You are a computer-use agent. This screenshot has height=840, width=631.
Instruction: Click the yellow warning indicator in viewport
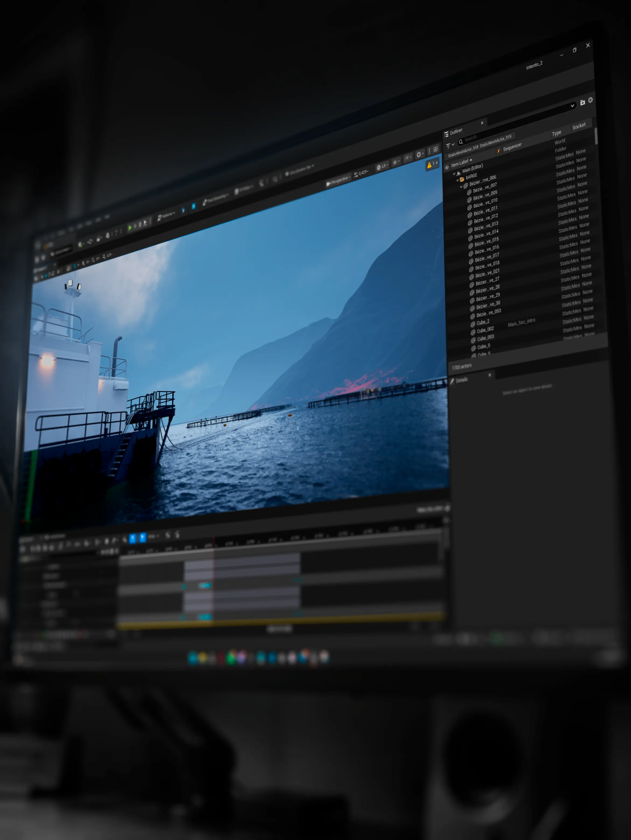pyautogui.click(x=431, y=164)
